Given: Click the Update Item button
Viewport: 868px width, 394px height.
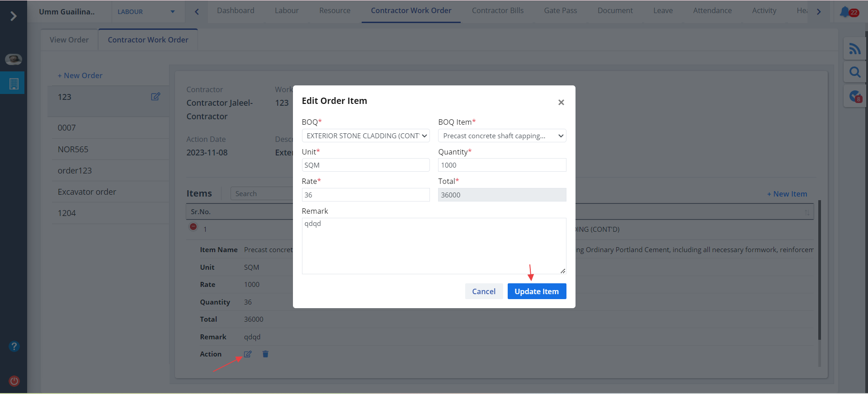Looking at the screenshot, I should coord(537,291).
